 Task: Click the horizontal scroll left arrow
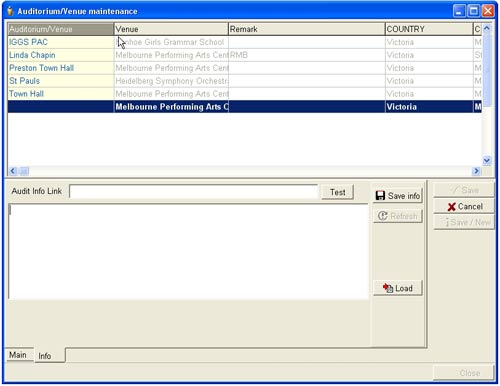[x=13, y=171]
